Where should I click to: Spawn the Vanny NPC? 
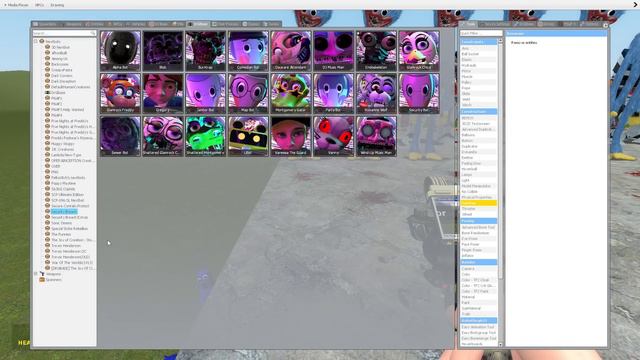pos(333,136)
